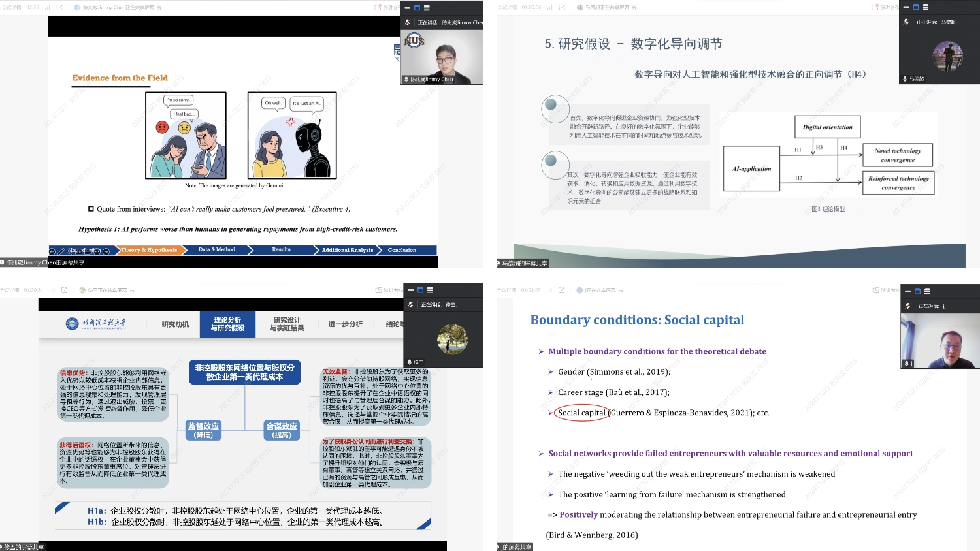980x551 pixels.
Task: Collapse video strip in Jimmy Chen's floating panel
Action: tap(408, 8)
